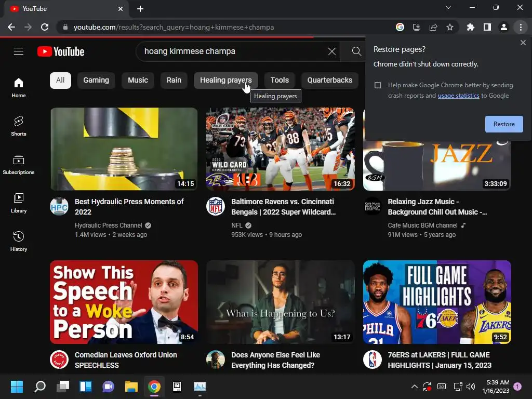Go to Home in the sidebar

point(19,87)
